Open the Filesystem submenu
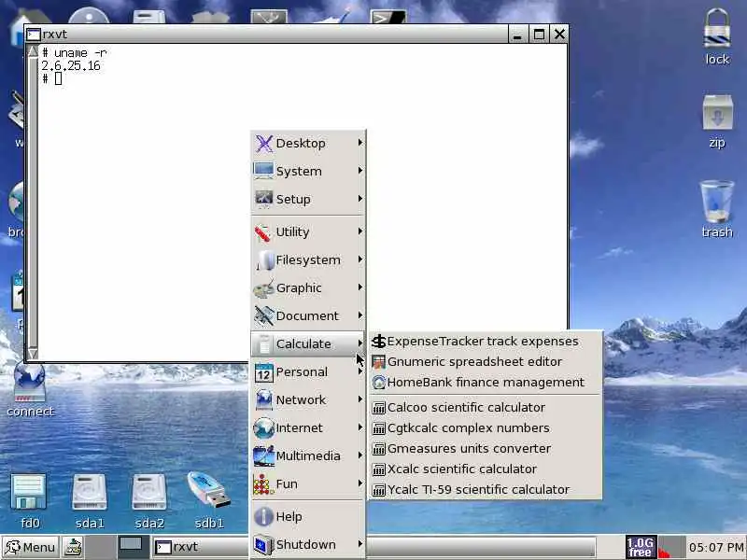The height and width of the screenshot is (560, 747). [x=308, y=260]
